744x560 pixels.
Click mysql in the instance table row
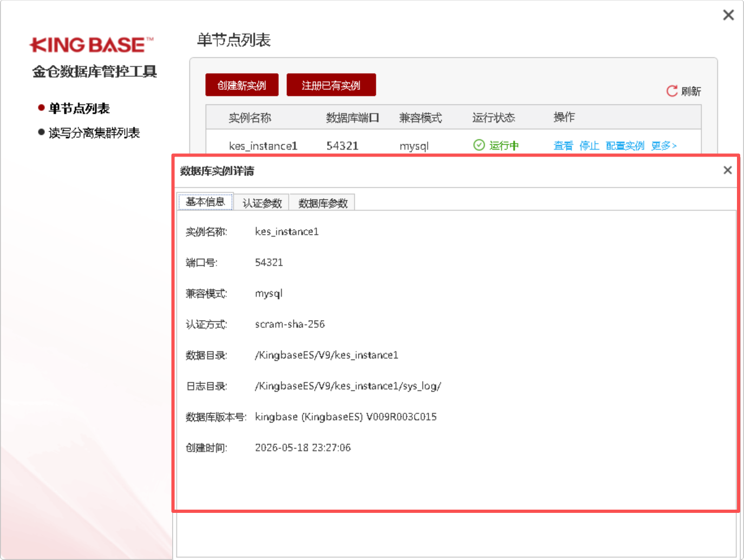tap(414, 146)
